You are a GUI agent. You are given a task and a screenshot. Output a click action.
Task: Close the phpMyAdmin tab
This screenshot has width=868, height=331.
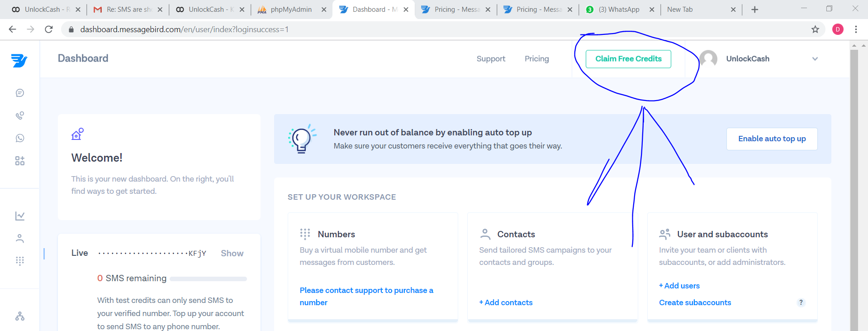click(324, 10)
